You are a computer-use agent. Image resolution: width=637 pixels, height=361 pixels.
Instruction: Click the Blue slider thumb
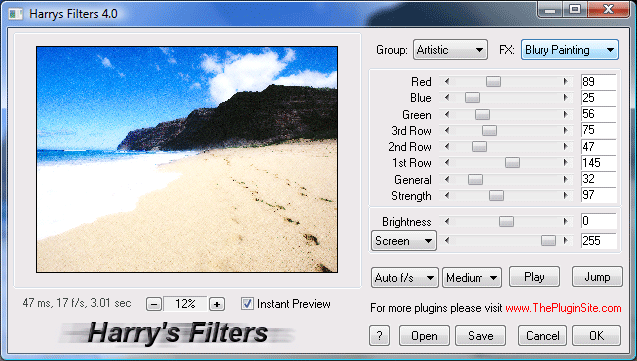[472, 98]
